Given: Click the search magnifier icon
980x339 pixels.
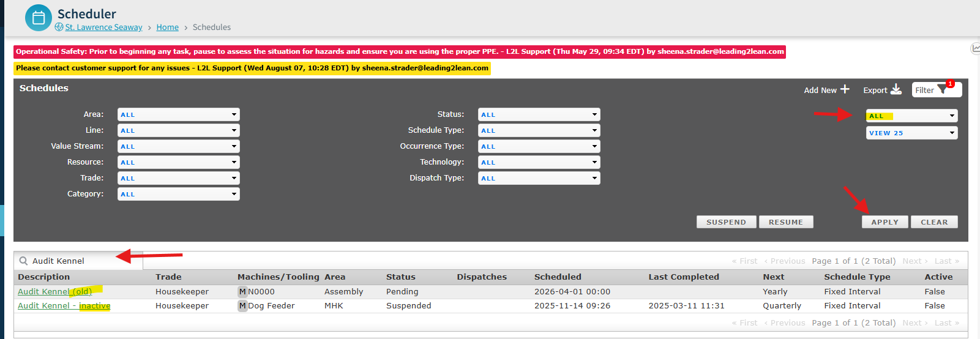Looking at the screenshot, I should point(24,261).
